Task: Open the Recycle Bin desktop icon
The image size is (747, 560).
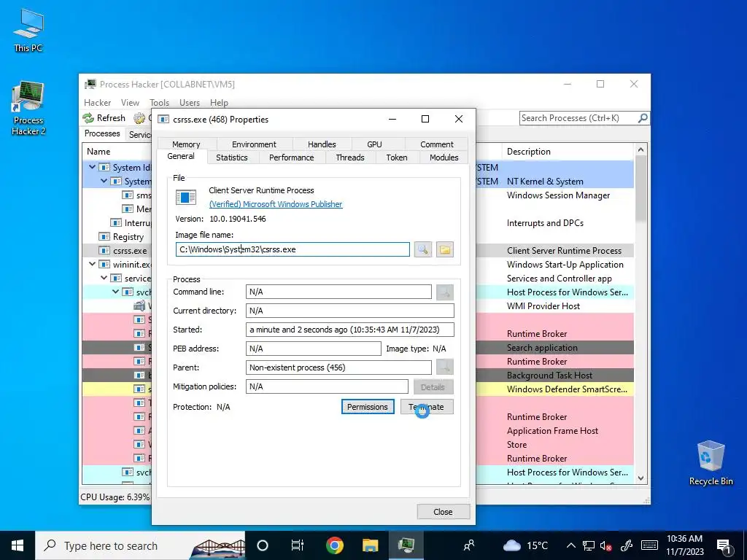Action: (711, 463)
